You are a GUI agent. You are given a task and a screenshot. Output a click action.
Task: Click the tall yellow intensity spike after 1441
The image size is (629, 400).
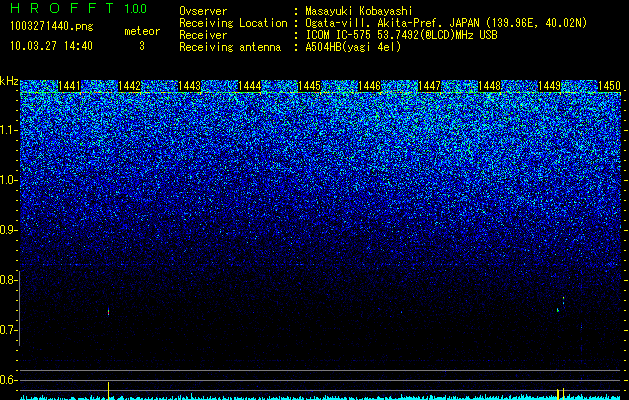point(108,391)
